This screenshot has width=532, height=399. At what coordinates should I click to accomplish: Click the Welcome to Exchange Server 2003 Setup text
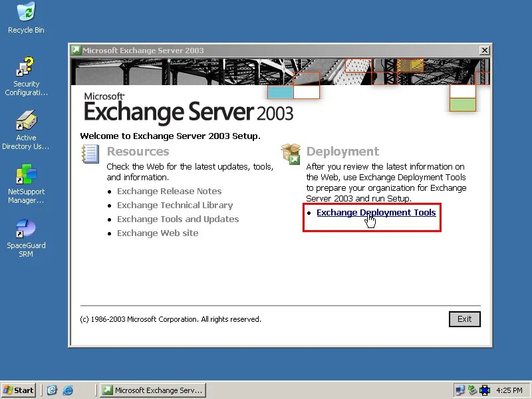[170, 136]
